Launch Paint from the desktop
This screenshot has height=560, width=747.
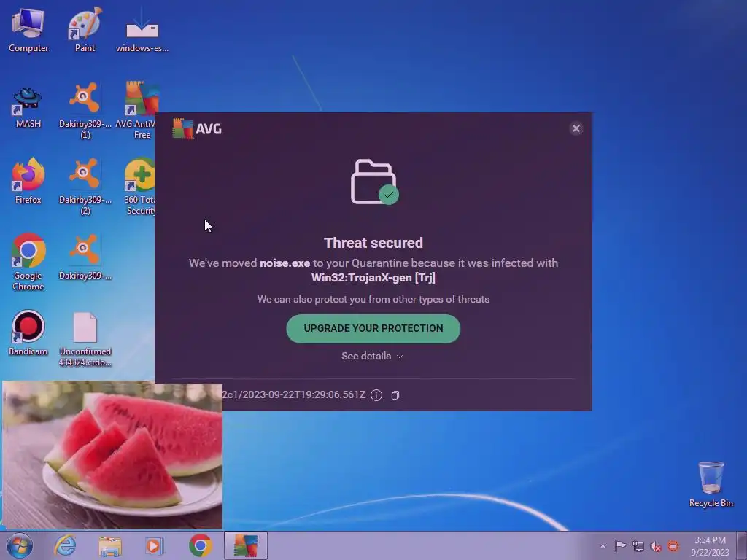coord(85,29)
